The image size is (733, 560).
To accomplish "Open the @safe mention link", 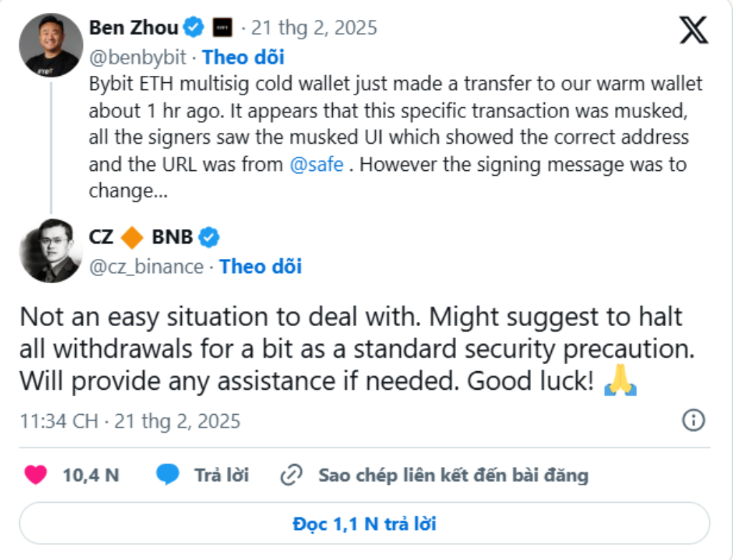I will pyautogui.click(x=316, y=164).
